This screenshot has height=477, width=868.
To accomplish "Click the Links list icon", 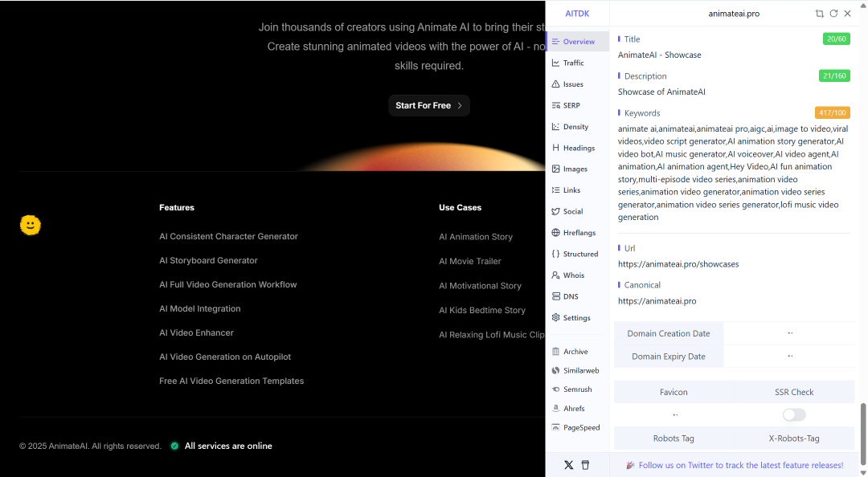I will pyautogui.click(x=556, y=190).
